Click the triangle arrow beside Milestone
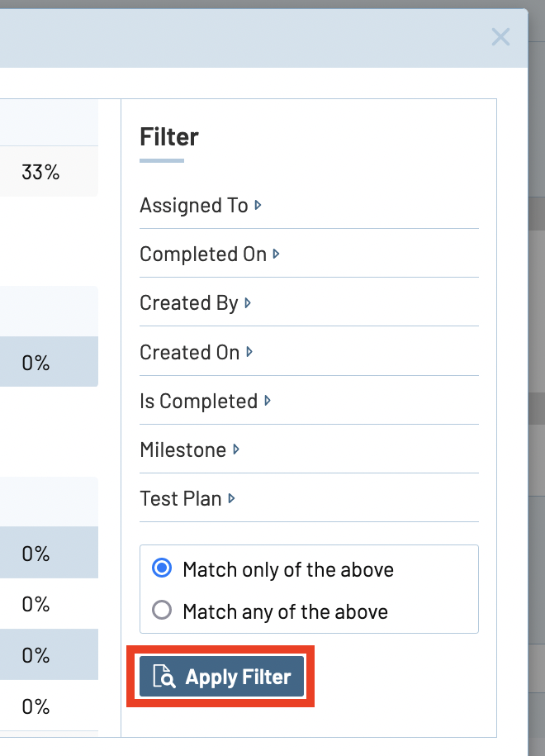 (236, 449)
